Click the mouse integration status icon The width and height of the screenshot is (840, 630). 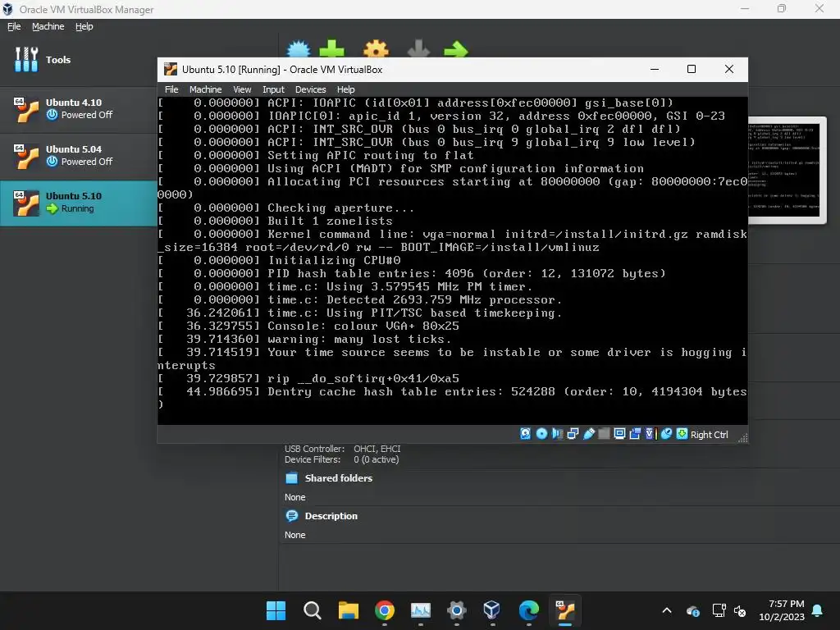[666, 434]
